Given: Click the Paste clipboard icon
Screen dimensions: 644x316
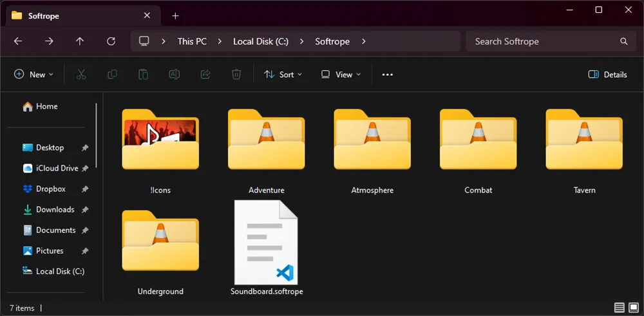Looking at the screenshot, I should 144,74.
